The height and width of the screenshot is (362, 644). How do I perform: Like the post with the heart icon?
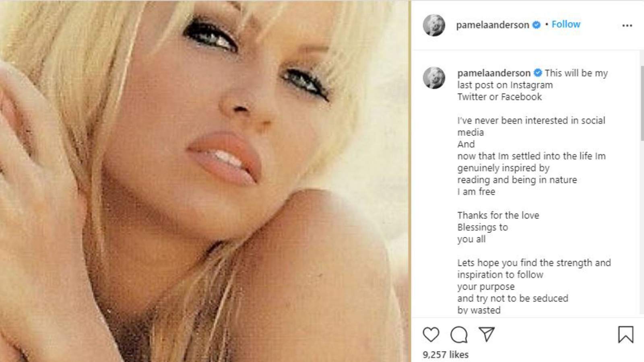click(x=431, y=335)
